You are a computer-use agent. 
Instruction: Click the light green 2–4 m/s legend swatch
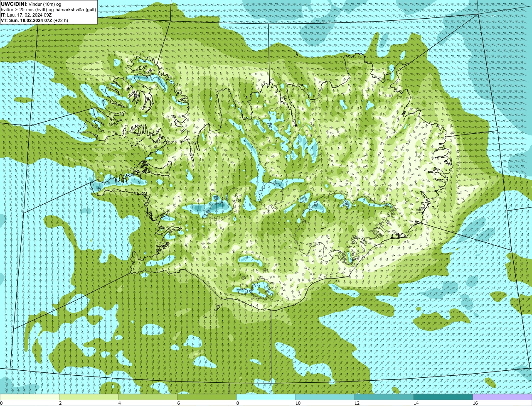(89, 397)
